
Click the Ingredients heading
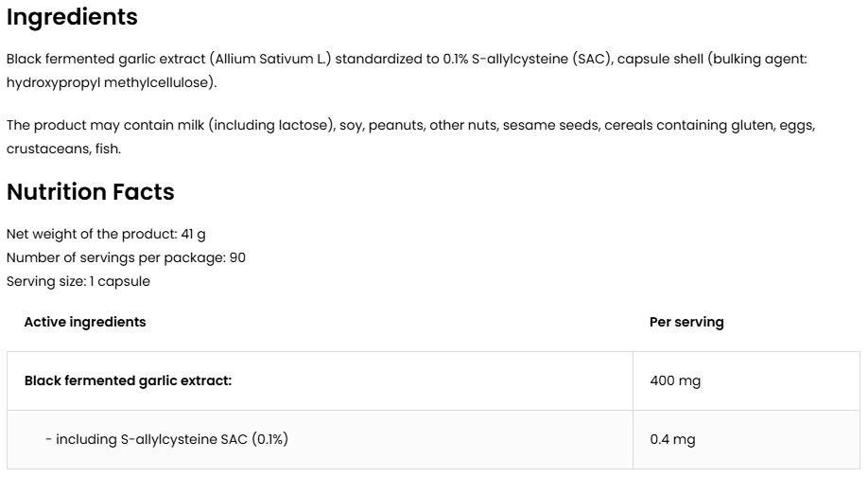pyautogui.click(x=72, y=17)
